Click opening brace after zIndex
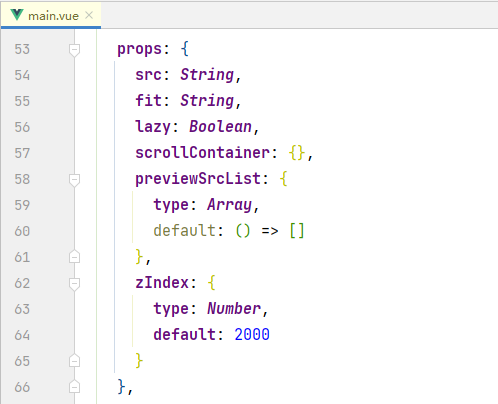 [x=211, y=283]
